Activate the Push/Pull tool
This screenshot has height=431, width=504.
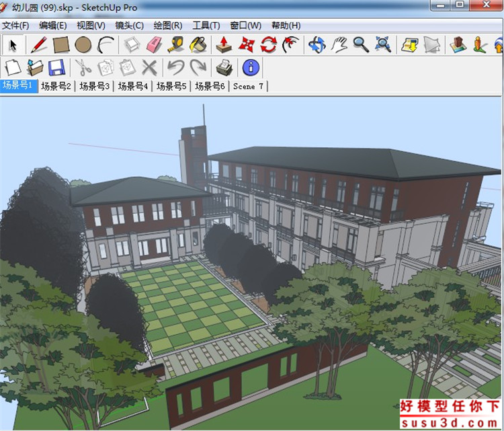pyautogui.click(x=224, y=44)
